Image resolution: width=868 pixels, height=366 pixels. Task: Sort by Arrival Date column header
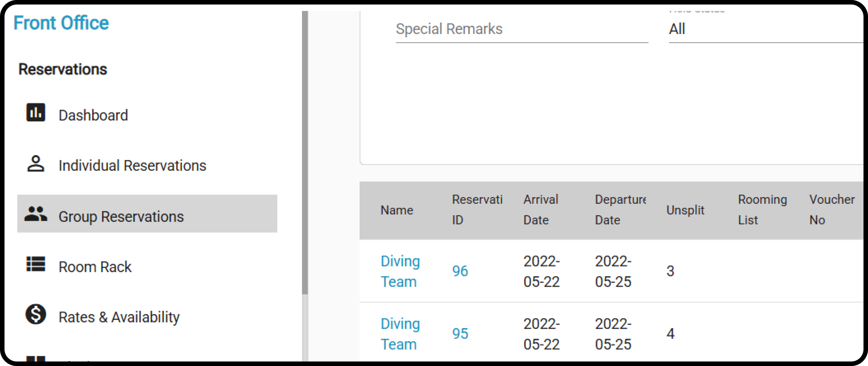pos(541,210)
